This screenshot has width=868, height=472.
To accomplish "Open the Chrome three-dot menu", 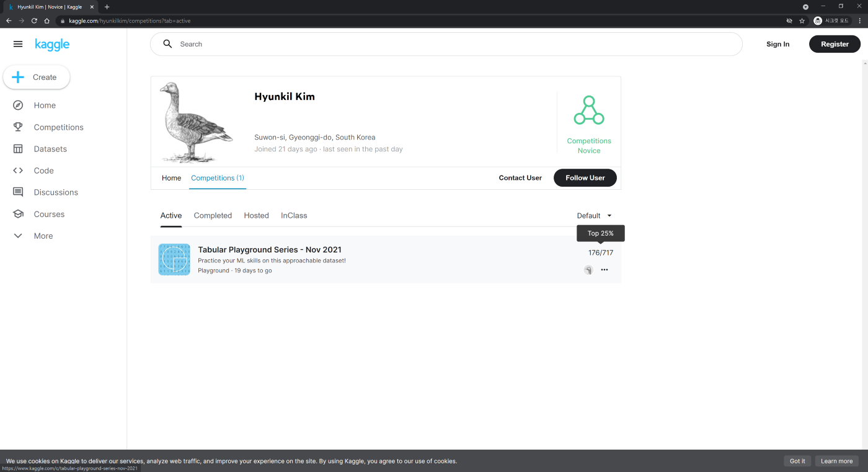I will pos(859,20).
